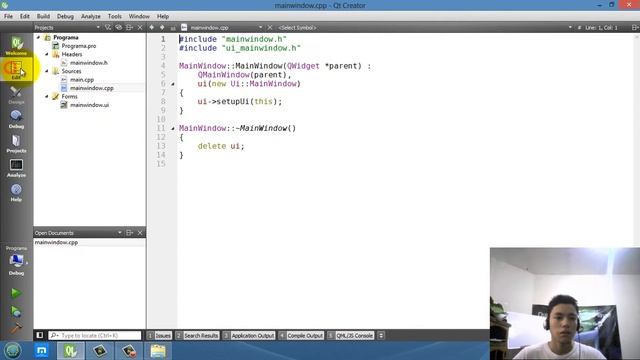
Task: Show the Issues output pane
Action: pos(160,336)
